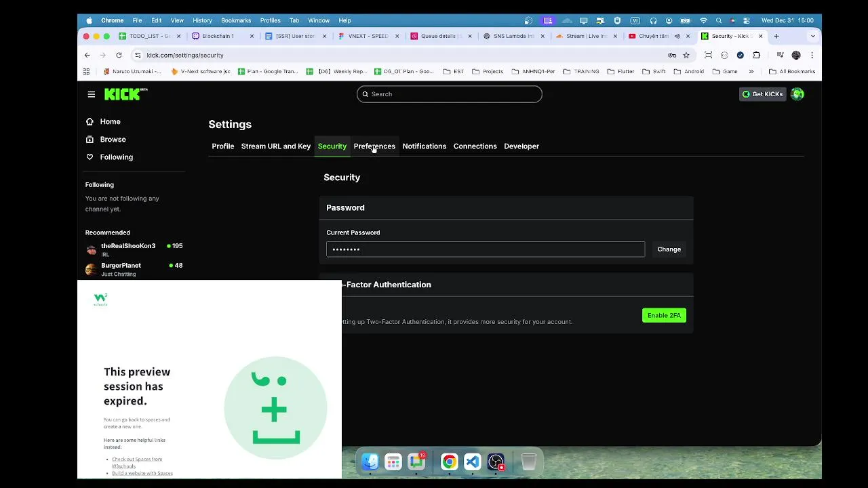Viewport: 868px width, 488px height.
Task: Open the Android bookmark folder
Action: tap(688, 71)
